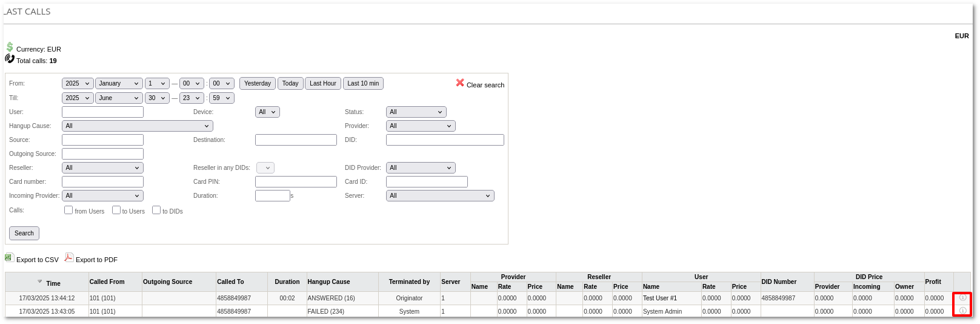Tick the 'to Users' checkbox
The image size is (980, 324).
coord(116,210)
